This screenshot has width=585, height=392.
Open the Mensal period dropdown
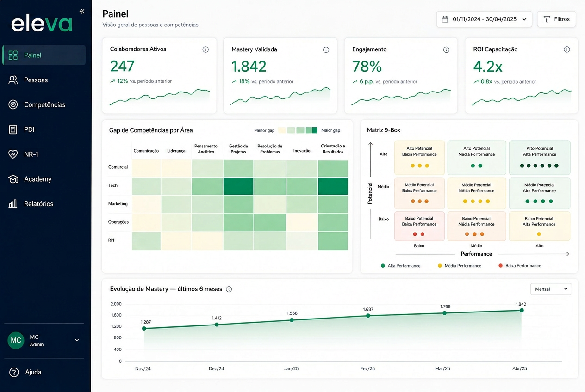pos(551,289)
